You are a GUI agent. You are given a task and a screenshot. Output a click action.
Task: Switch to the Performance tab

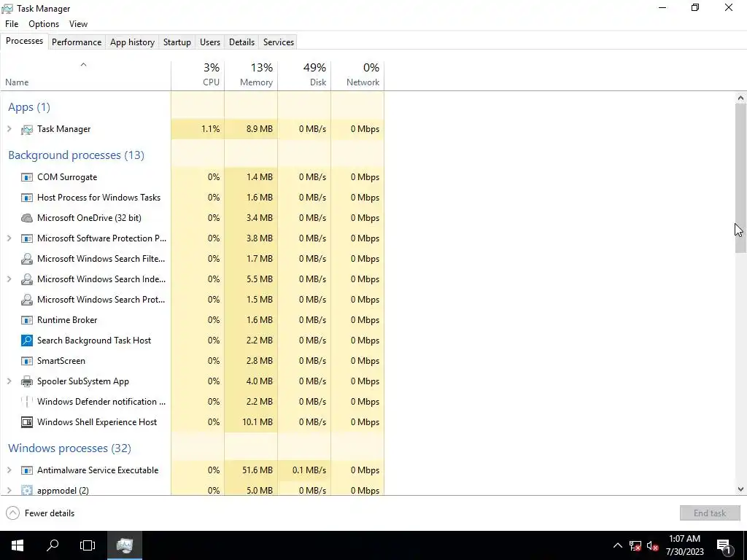click(x=77, y=42)
